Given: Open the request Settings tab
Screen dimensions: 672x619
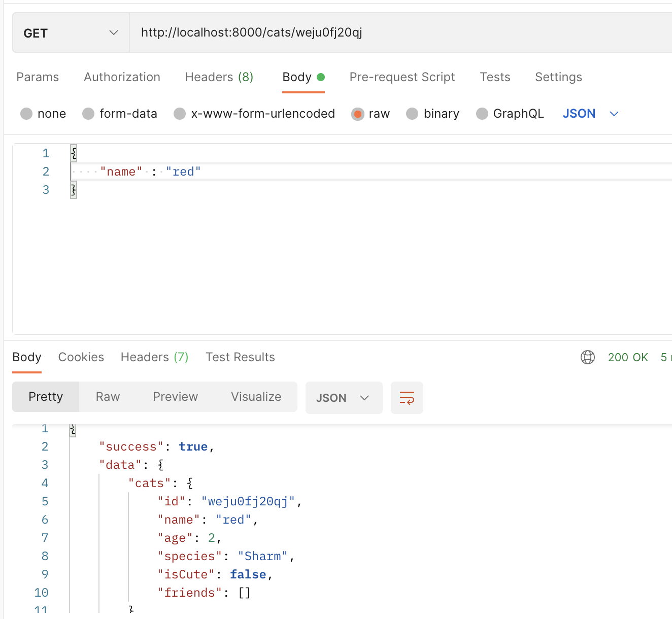Looking at the screenshot, I should click(x=558, y=77).
